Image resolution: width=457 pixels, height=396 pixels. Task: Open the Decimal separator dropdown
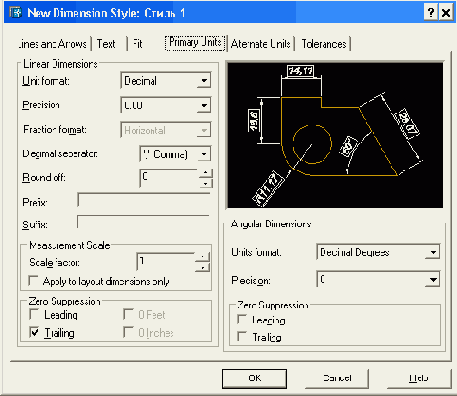coord(204,154)
